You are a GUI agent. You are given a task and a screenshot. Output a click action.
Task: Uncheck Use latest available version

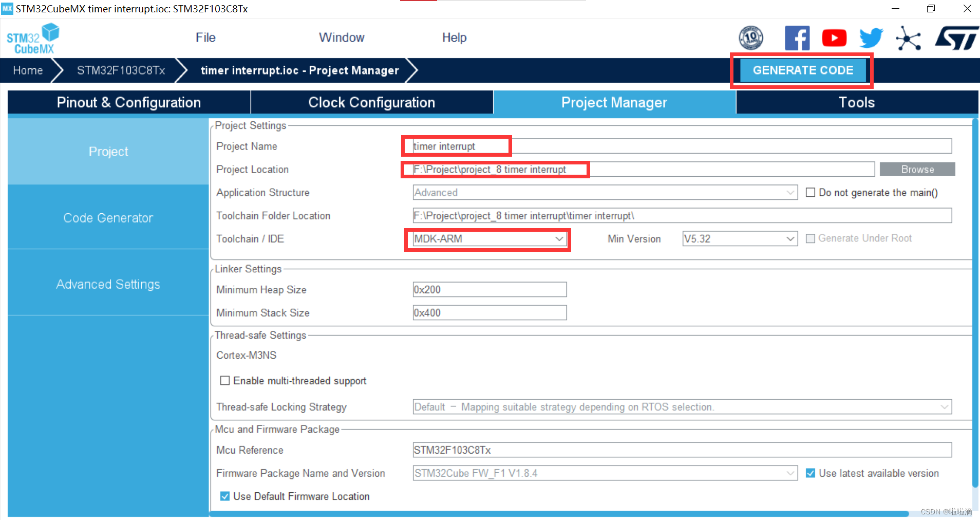click(x=811, y=473)
